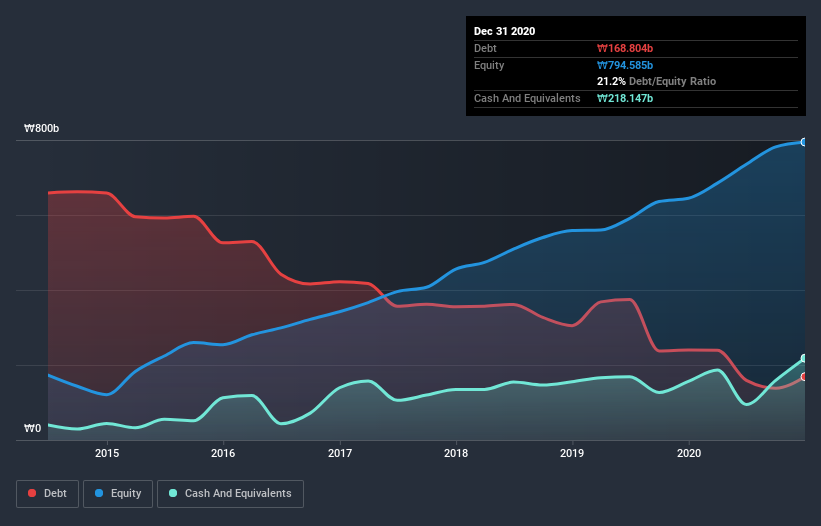Toggle the Equity legend button

click(118, 494)
